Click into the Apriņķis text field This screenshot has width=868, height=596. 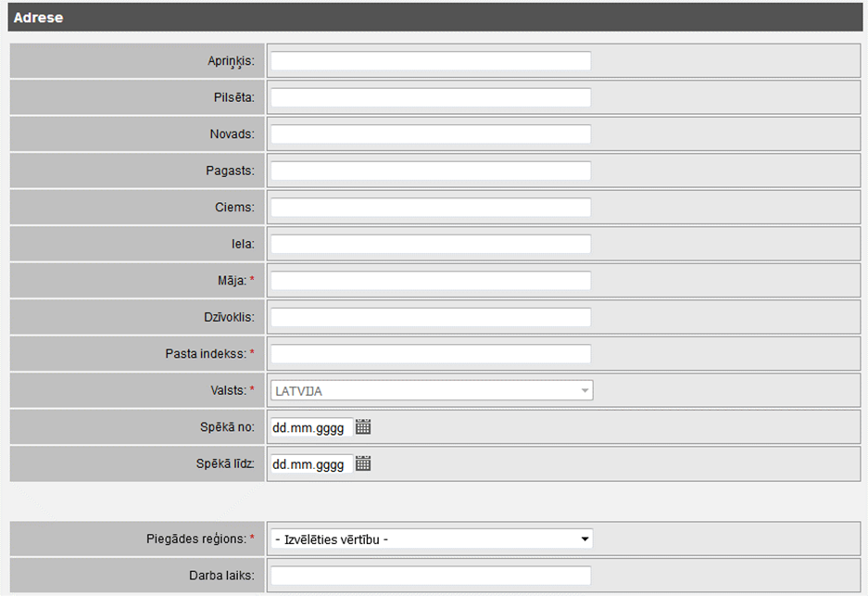(431, 61)
